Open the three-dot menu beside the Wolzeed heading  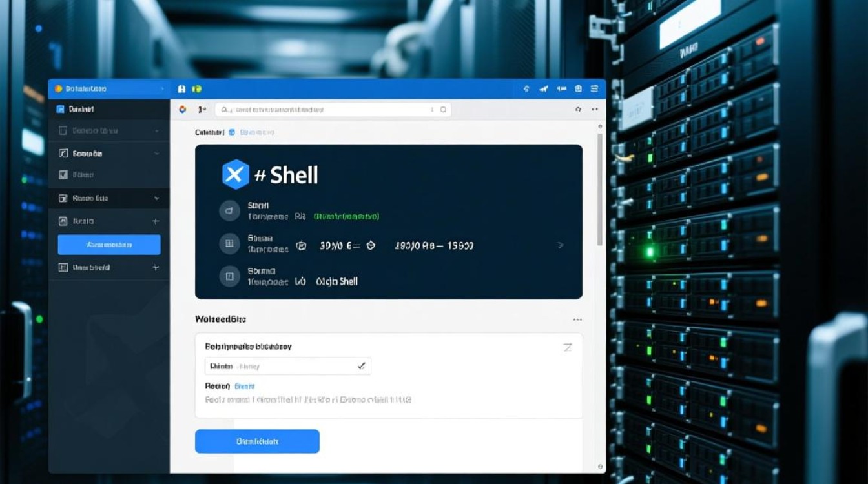577,319
